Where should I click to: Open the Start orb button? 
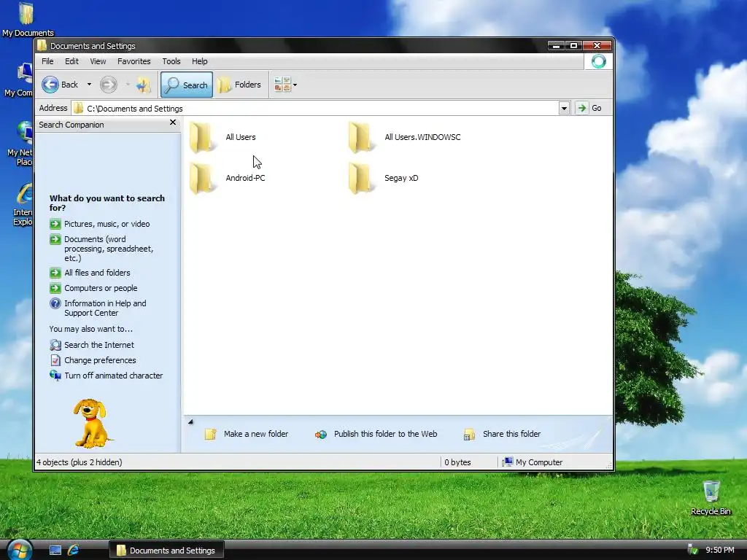tap(18, 550)
